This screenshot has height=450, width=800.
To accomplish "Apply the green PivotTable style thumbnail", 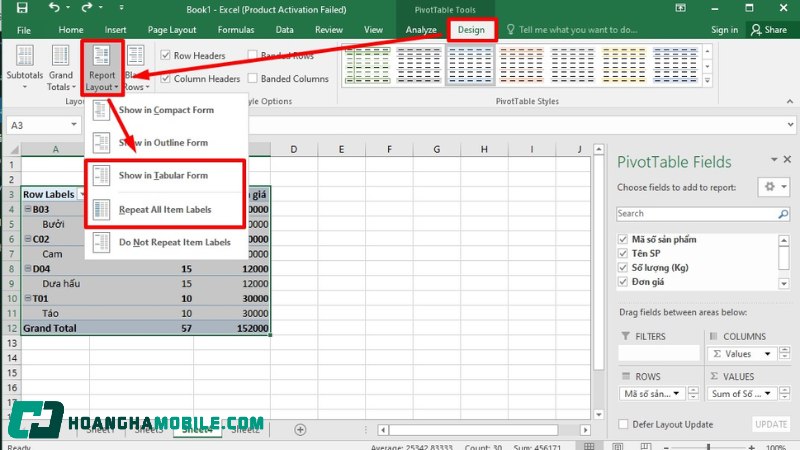I will 367,65.
